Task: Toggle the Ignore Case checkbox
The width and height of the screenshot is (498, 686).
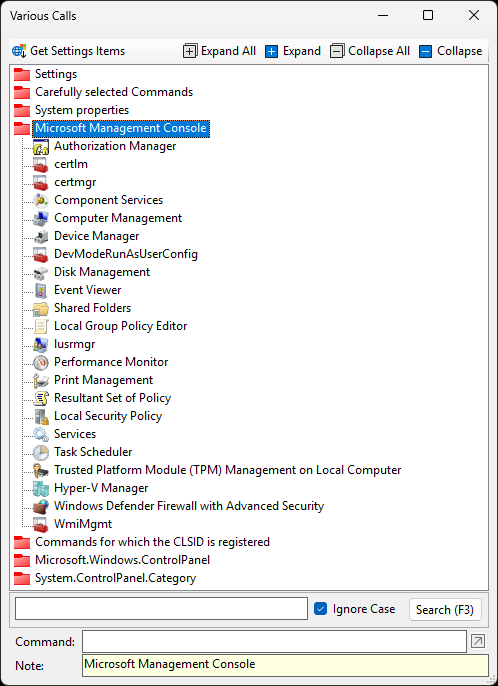Action: click(320, 609)
